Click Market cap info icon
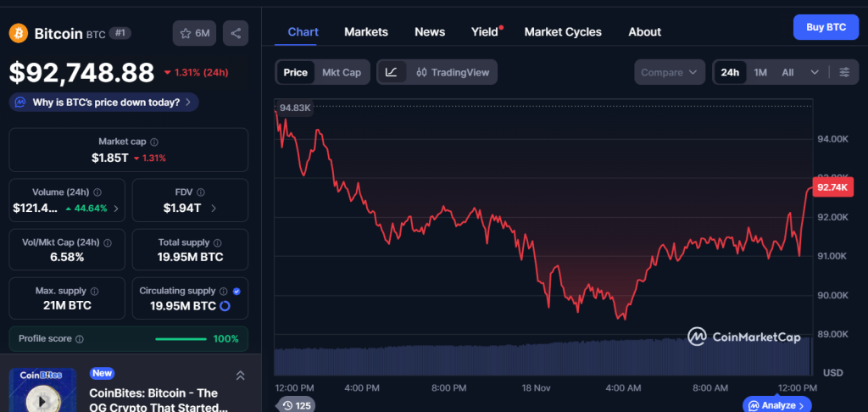This screenshot has width=868, height=412. (154, 142)
